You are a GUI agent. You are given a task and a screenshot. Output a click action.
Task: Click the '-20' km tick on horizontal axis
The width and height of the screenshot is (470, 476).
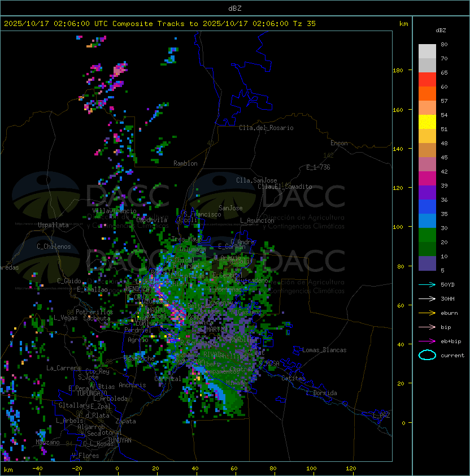[77, 469]
